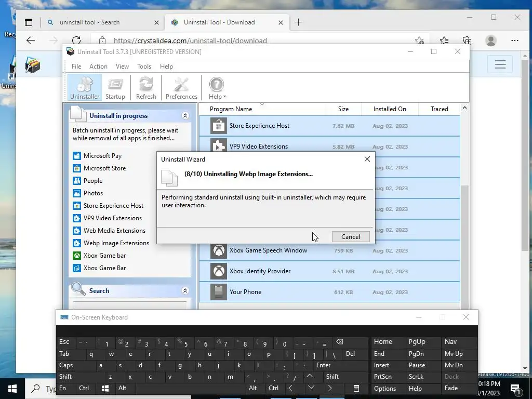Click Web Media Extensions icon in sidebar
Viewport: 532px width, 399px height.
pyautogui.click(x=77, y=231)
